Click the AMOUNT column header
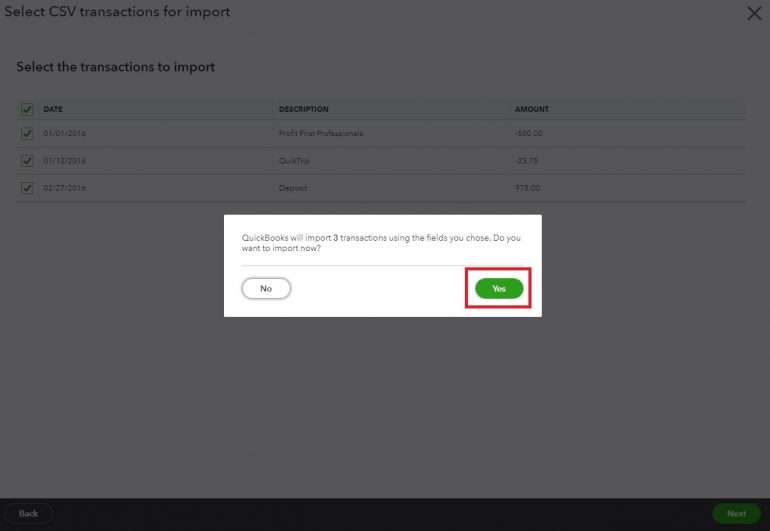 tap(531, 109)
